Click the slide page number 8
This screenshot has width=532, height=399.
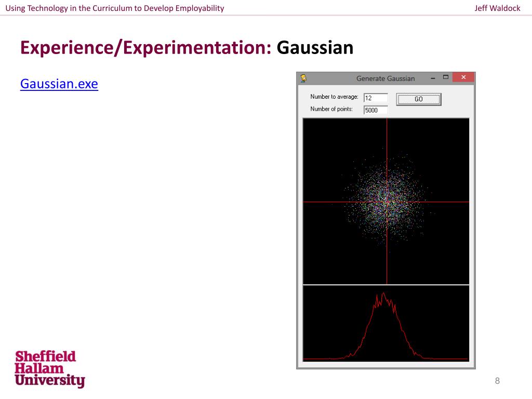pyautogui.click(x=497, y=381)
